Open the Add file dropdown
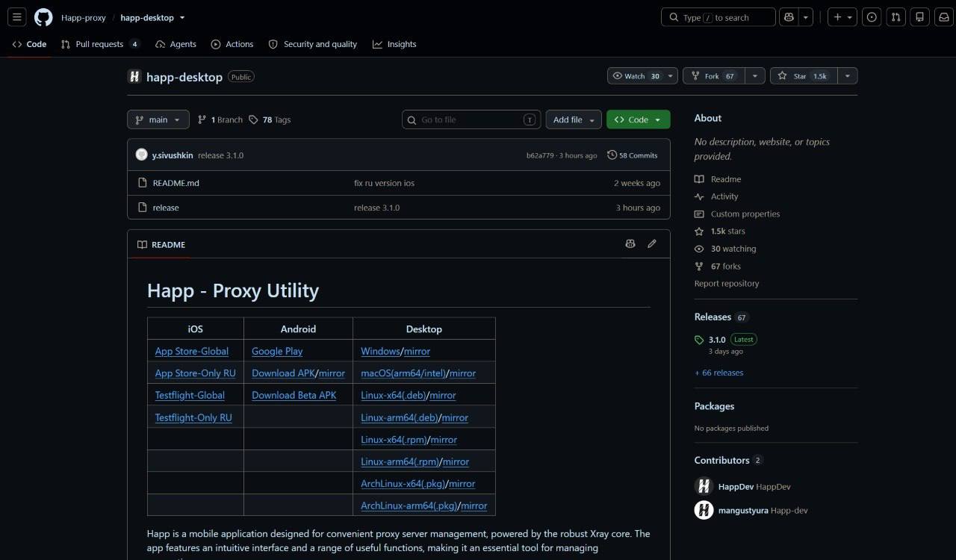Image resolution: width=956 pixels, height=560 pixels. 574,119
